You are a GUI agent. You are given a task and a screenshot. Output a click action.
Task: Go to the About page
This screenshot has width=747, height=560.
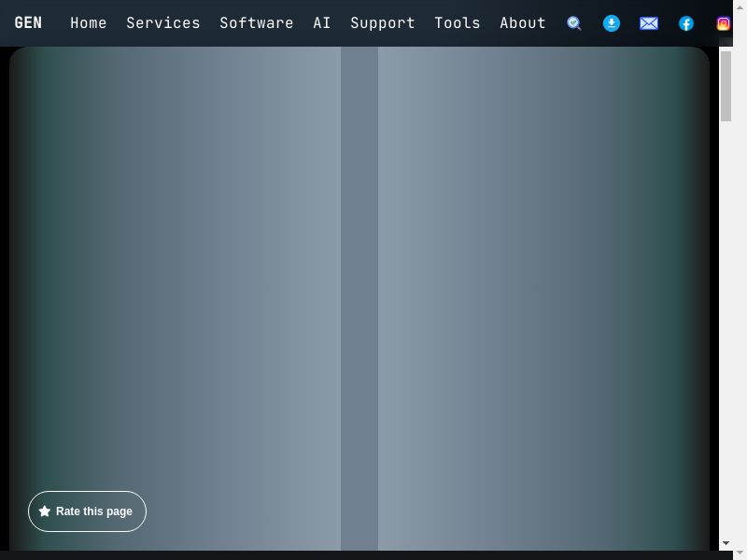pyautogui.click(x=523, y=23)
